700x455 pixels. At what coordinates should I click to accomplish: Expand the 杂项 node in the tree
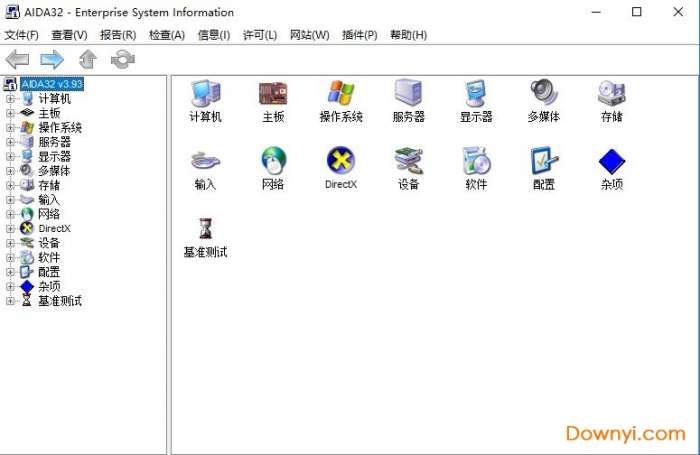pos(10,286)
